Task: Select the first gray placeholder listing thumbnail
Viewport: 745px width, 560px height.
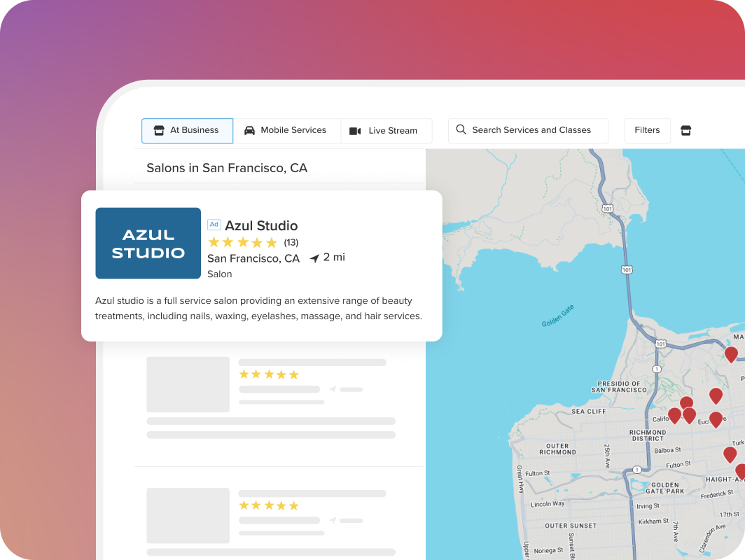Action: click(188, 384)
